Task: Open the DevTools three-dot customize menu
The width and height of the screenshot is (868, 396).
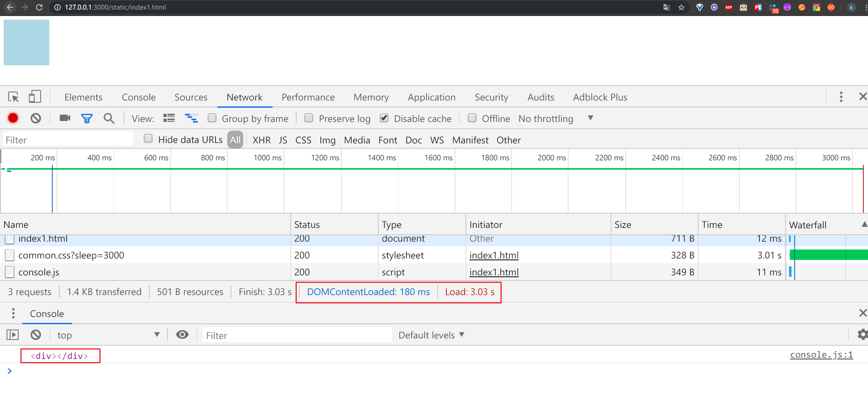Action: (841, 97)
